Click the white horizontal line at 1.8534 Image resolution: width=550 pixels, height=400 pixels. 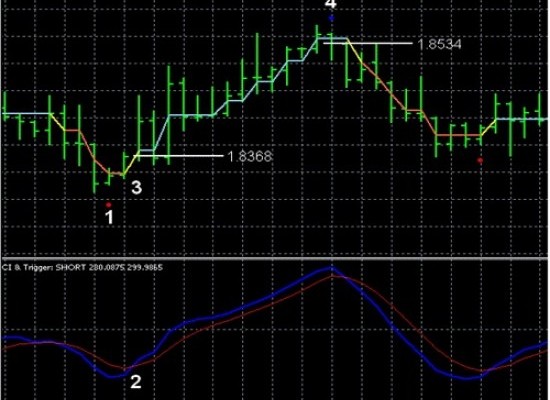click(368, 44)
